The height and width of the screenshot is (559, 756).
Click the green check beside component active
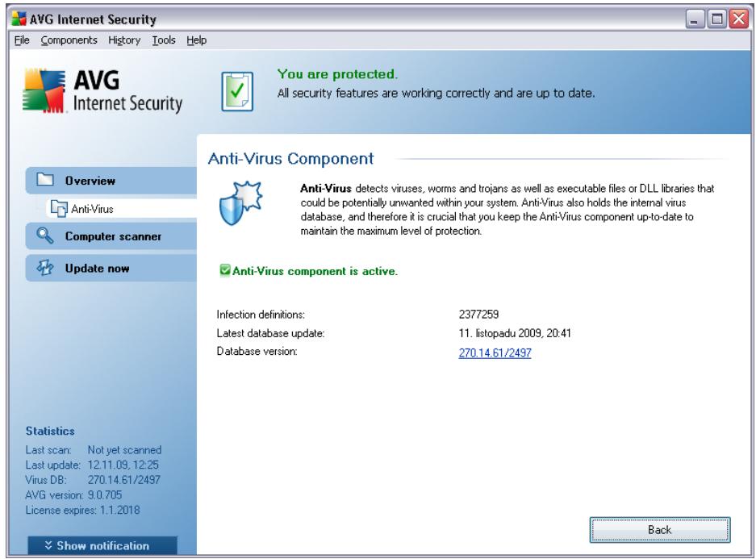coord(224,270)
